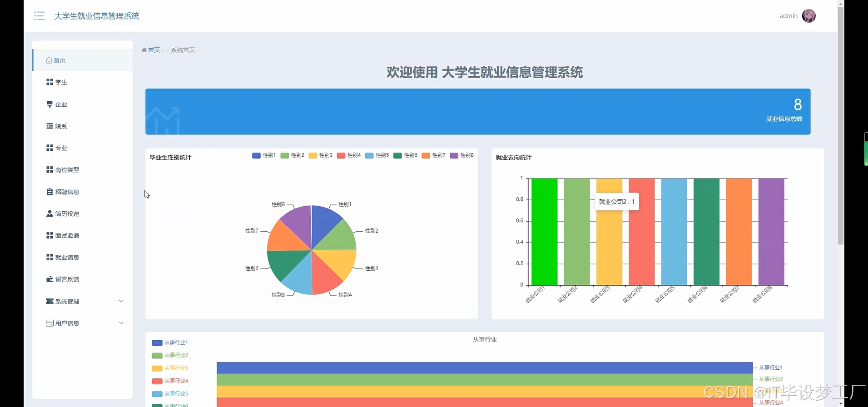Screen dimensions: 868x407
Task: Click the scrollbar down arrow
Action: coord(841,403)
